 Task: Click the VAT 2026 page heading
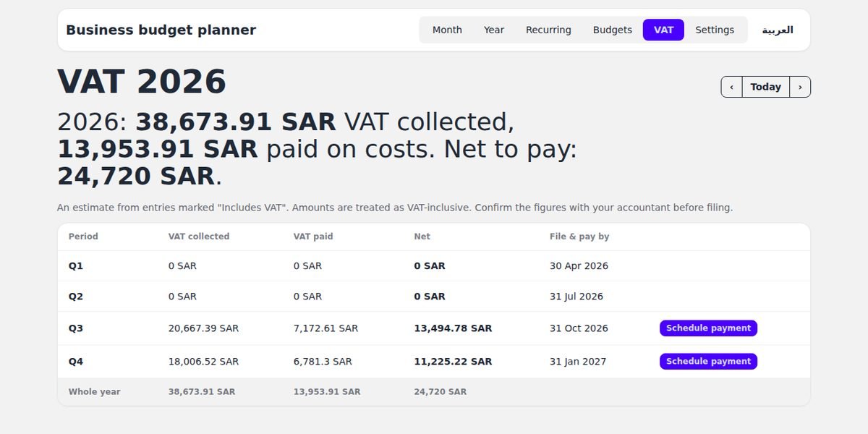point(142,82)
